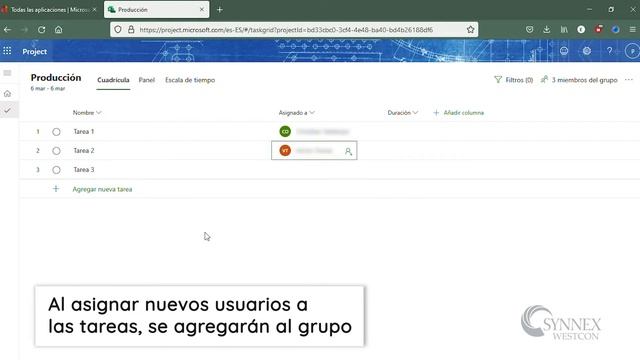This screenshot has height=360, width=640.
Task: Close the Producción browser tab
Action: pos(202,9)
